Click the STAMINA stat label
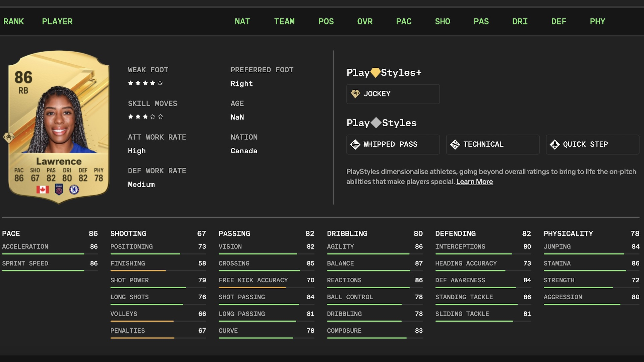Screen dimensions: 644x362 [x=557, y=263]
